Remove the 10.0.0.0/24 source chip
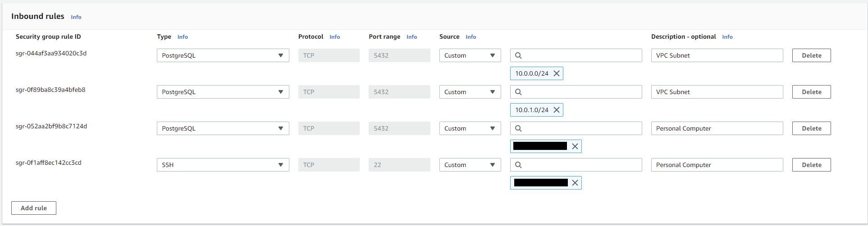The height and width of the screenshot is (226, 868). pyautogui.click(x=557, y=73)
